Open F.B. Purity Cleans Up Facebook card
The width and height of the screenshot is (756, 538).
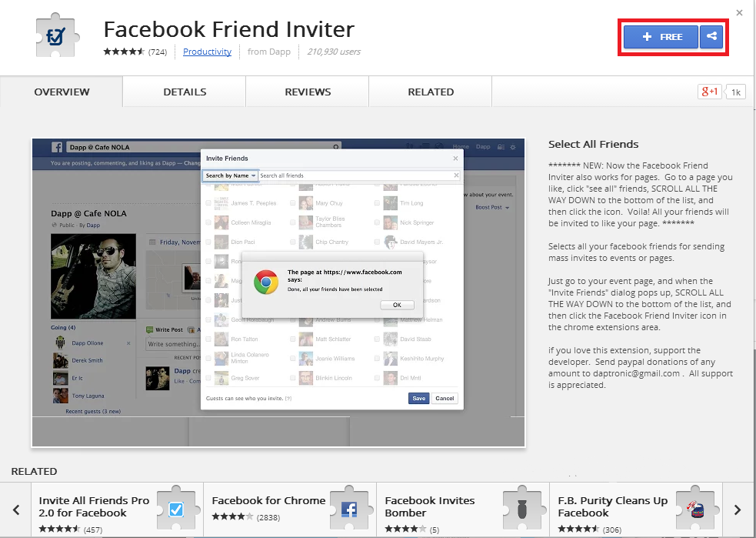[x=636, y=510]
